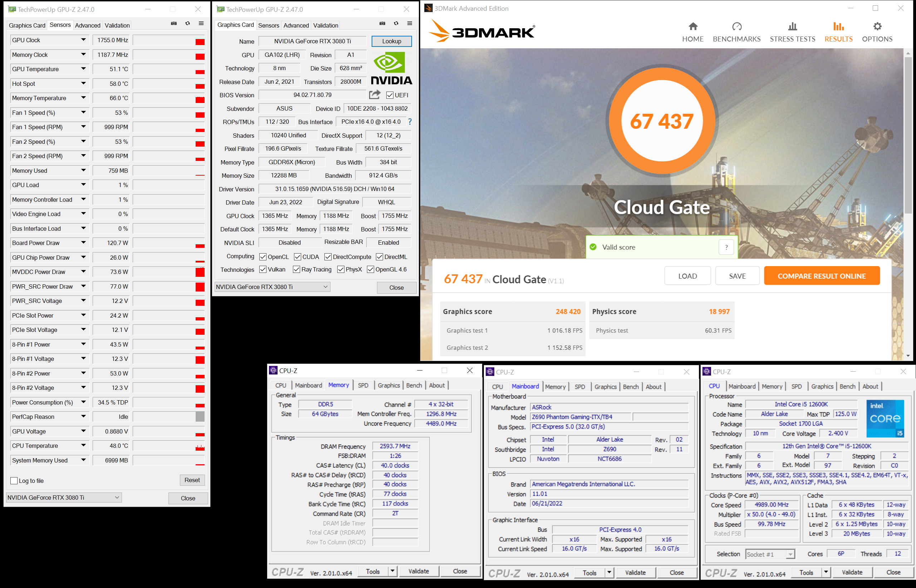Open Bench tab in CPU-Z Mainboard window
This screenshot has width=916, height=588.
[x=630, y=387]
